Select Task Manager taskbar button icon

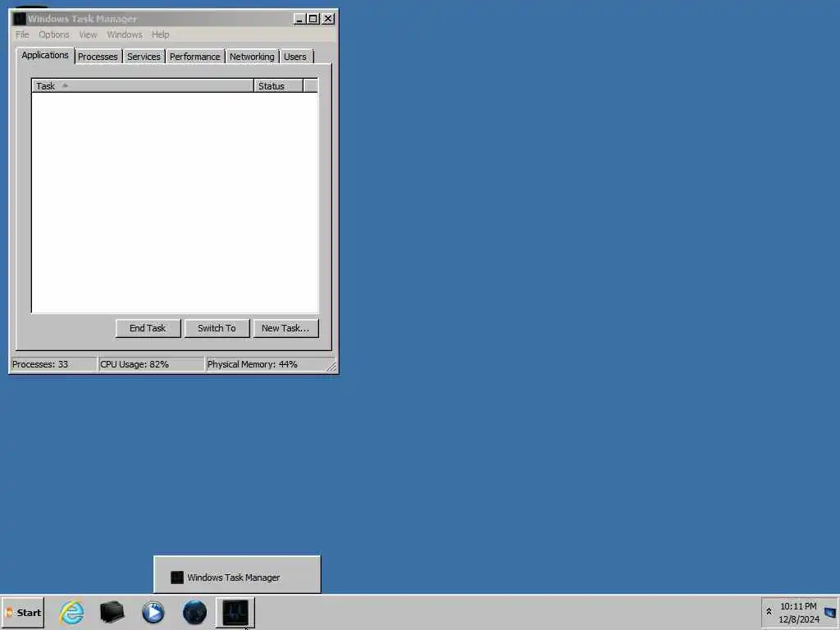point(235,612)
